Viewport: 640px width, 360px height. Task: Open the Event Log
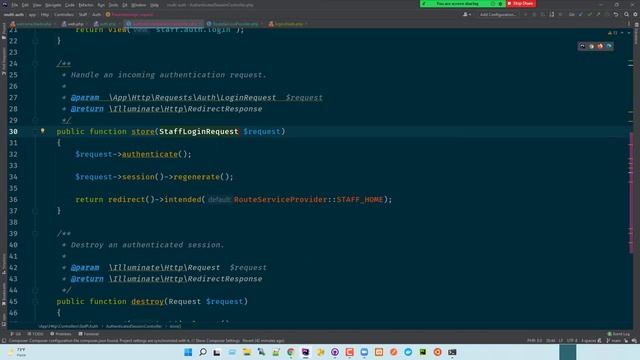(x=619, y=334)
